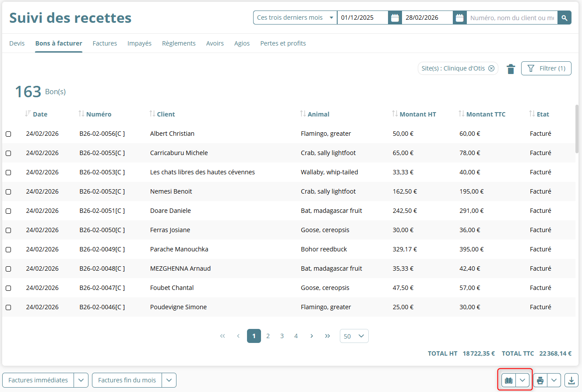Click the client search input field

click(511, 18)
